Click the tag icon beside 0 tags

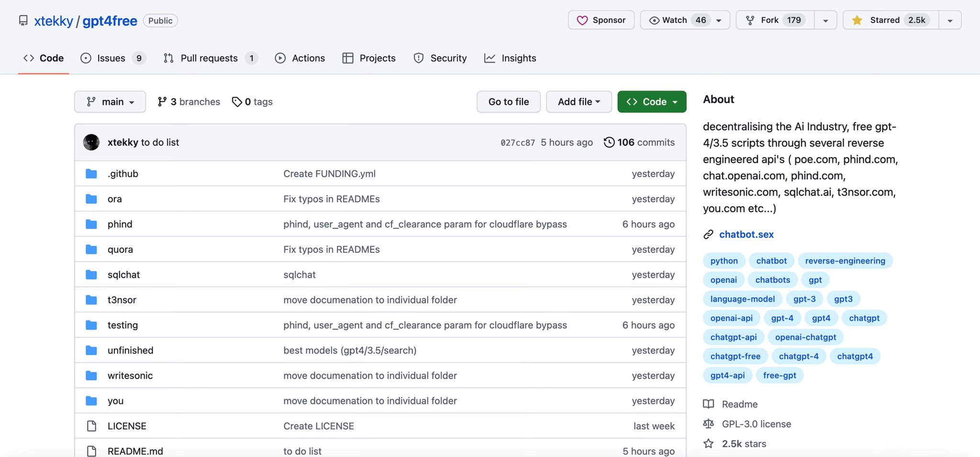[x=237, y=101]
